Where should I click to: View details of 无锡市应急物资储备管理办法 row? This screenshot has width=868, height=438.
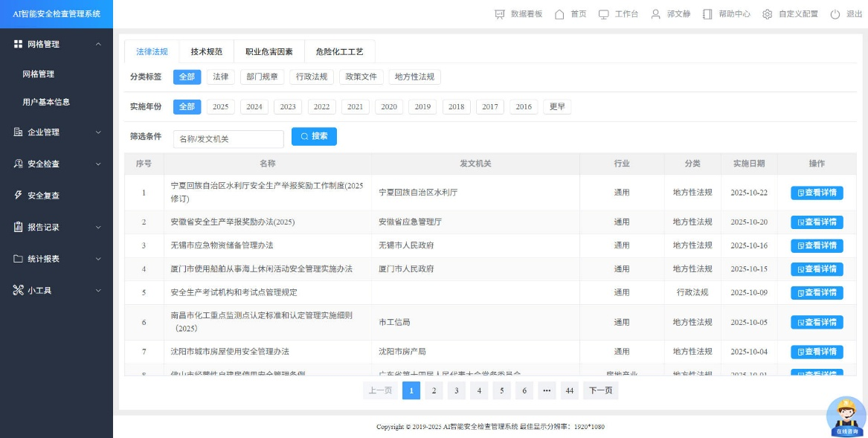tap(816, 245)
